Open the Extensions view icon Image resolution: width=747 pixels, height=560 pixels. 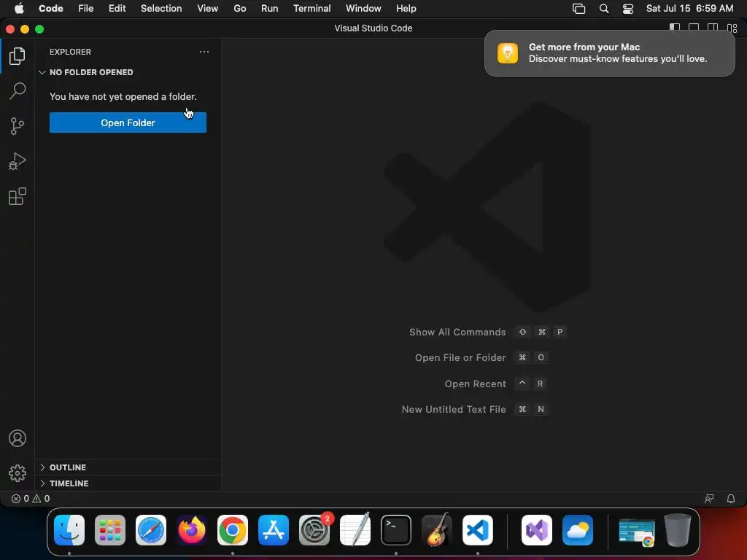click(x=18, y=196)
